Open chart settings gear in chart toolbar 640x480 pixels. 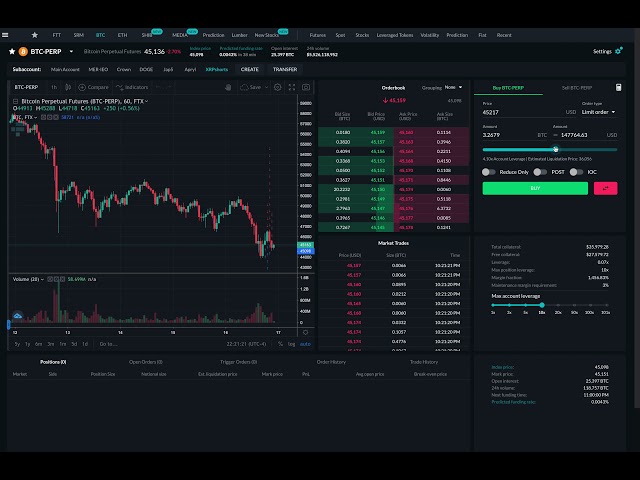point(278,87)
